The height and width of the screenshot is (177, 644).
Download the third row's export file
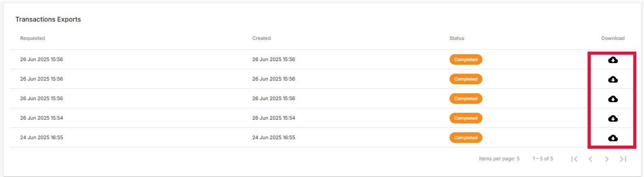613,99
